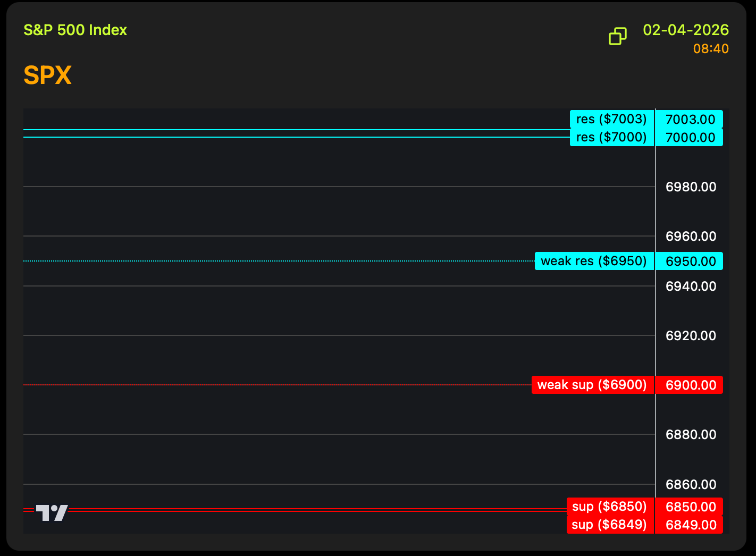
Task: Click the 6900.00 red price tag
Action: click(x=690, y=385)
